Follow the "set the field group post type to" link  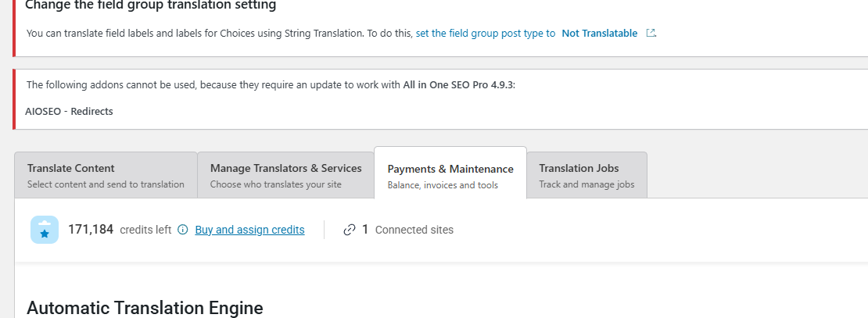click(x=486, y=34)
